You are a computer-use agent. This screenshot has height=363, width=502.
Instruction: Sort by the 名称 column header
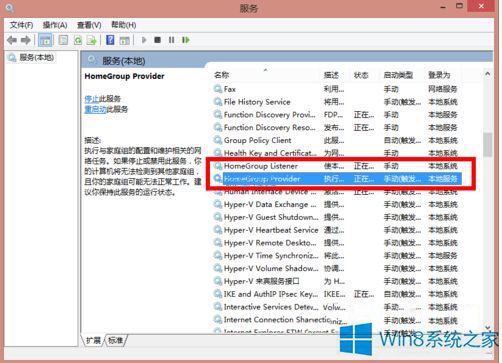tap(221, 75)
